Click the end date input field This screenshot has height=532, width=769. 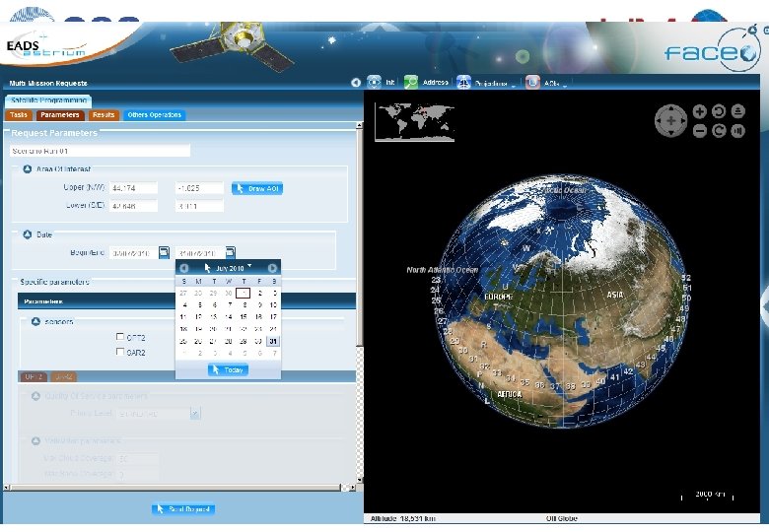pyautogui.click(x=200, y=253)
